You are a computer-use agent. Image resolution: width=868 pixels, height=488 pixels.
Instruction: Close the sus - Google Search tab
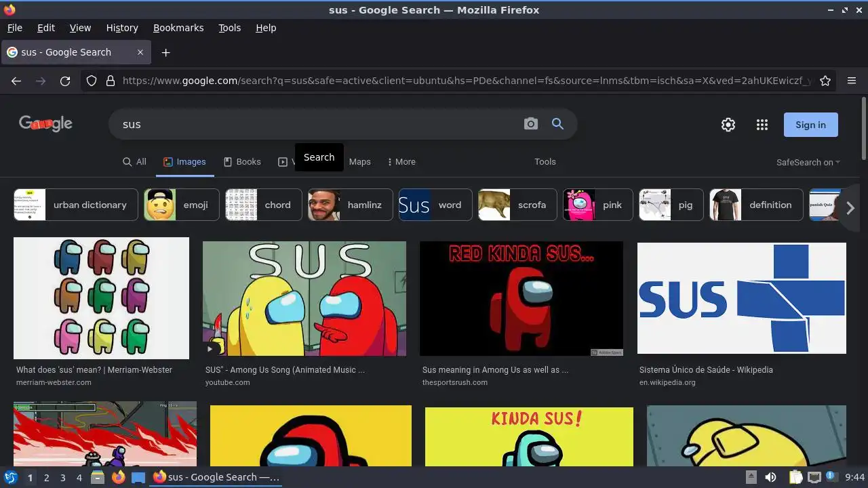point(140,52)
